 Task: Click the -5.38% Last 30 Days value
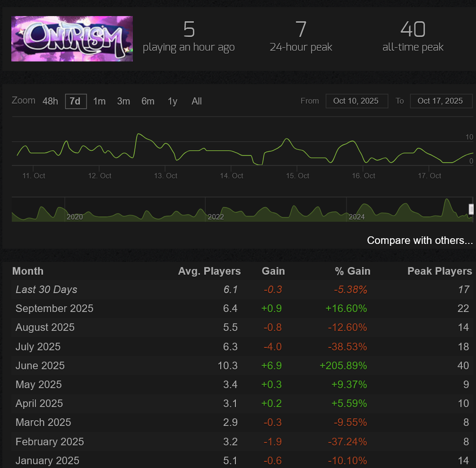(350, 289)
